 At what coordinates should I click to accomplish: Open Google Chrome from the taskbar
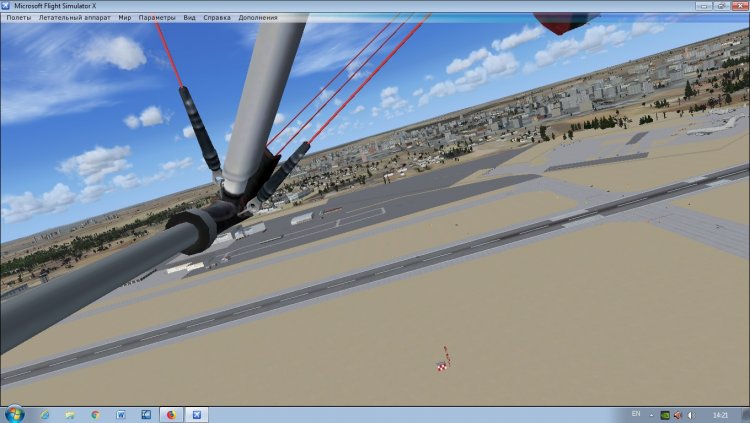point(95,414)
